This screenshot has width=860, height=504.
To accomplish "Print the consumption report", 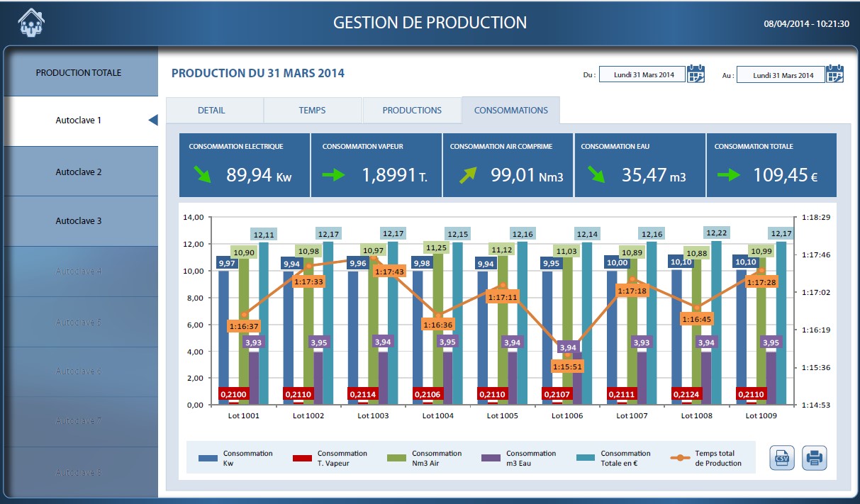I will (x=815, y=458).
